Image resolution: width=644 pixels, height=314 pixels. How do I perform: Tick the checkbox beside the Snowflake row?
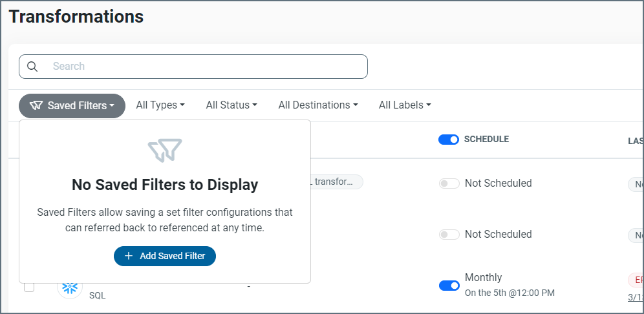[29, 286]
